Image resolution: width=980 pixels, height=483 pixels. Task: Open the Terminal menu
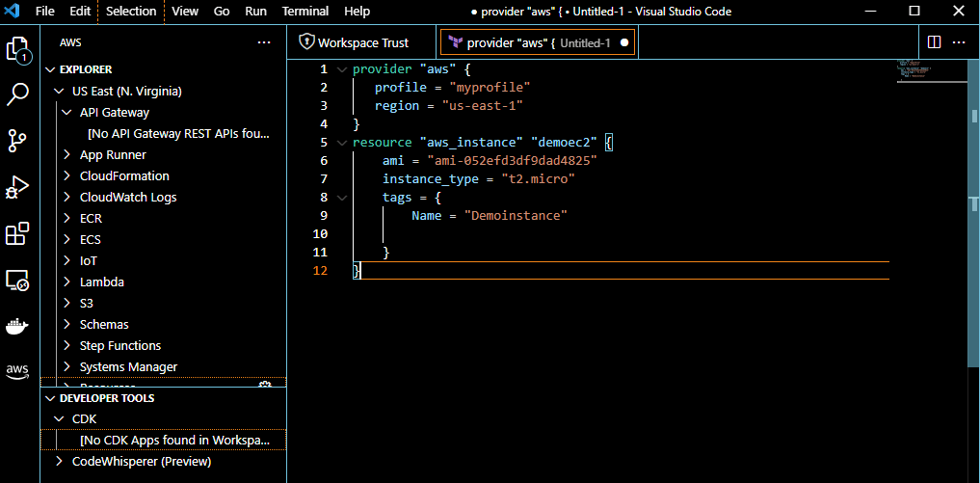(305, 12)
